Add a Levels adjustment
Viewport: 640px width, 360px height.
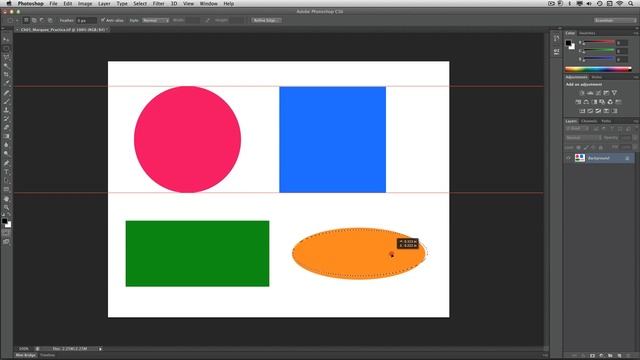click(590, 93)
